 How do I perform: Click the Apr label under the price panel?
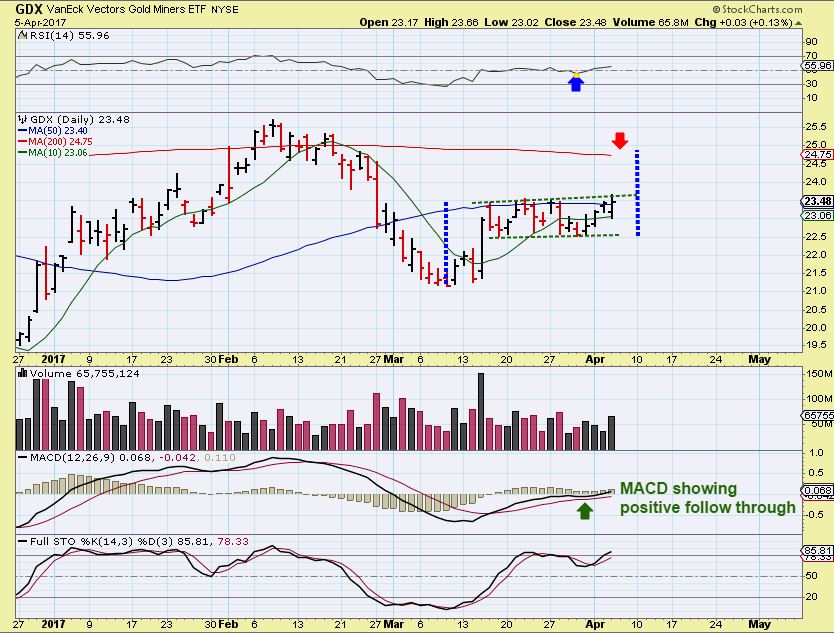[x=595, y=360]
